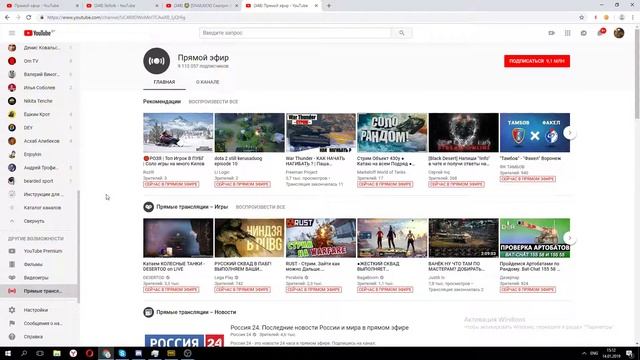Viewport: 640px width, 360px height.
Task: Open Skype from the taskbar
Action: pyautogui.click(x=122, y=353)
